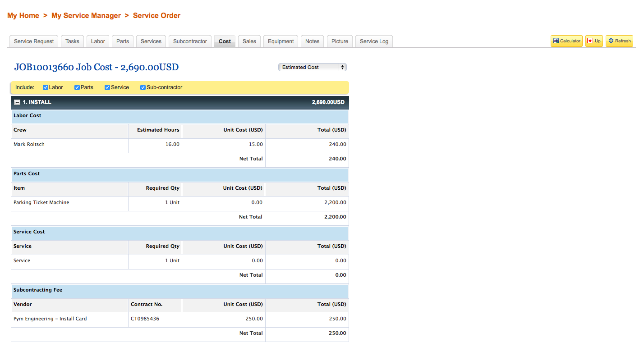Select the Services tab
Viewport: 644px width, 356px height.
pyautogui.click(x=151, y=41)
